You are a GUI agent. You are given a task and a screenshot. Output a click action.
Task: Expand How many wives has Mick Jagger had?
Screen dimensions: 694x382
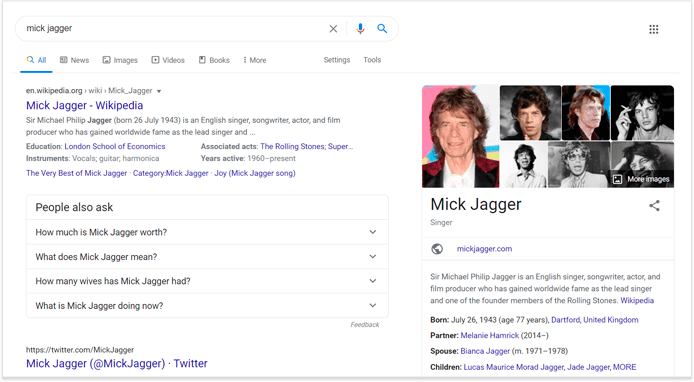[x=207, y=281]
